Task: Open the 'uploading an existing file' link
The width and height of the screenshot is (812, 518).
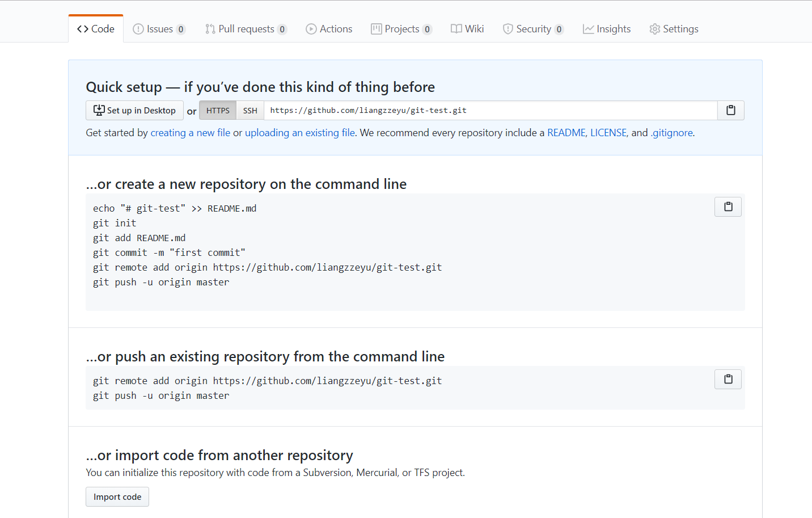Action: pos(299,133)
